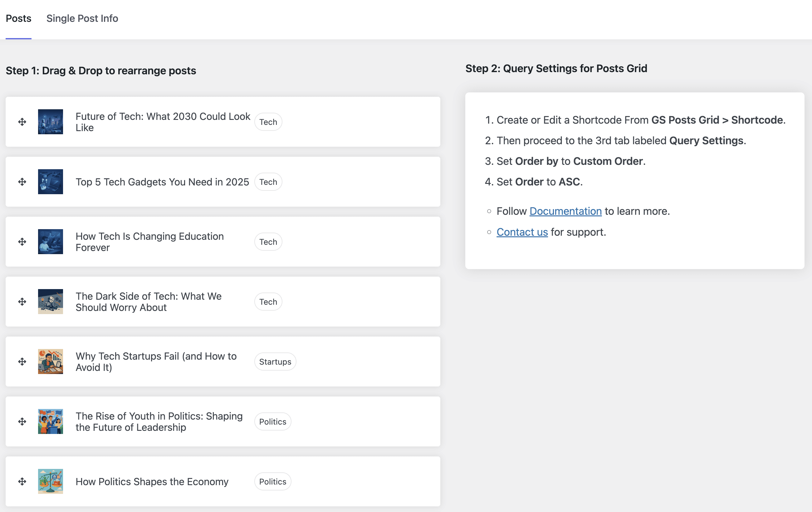Click the drag handle on "The Dark Side of Tech"
Image resolution: width=812 pixels, height=512 pixels.
[22, 302]
